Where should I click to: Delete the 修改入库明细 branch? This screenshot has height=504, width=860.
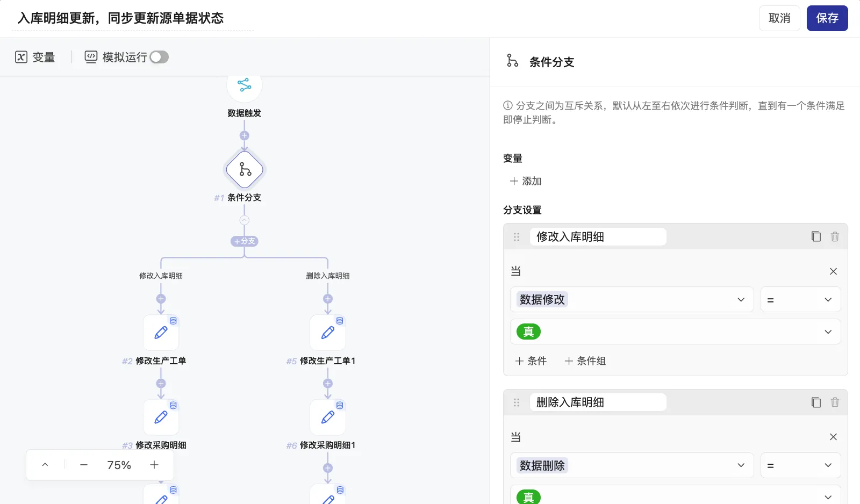[x=835, y=236]
